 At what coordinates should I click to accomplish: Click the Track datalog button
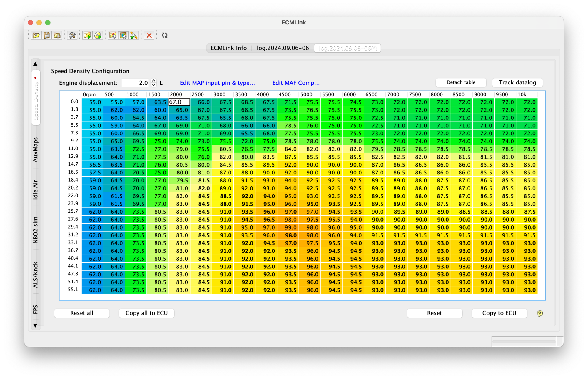pyautogui.click(x=517, y=83)
